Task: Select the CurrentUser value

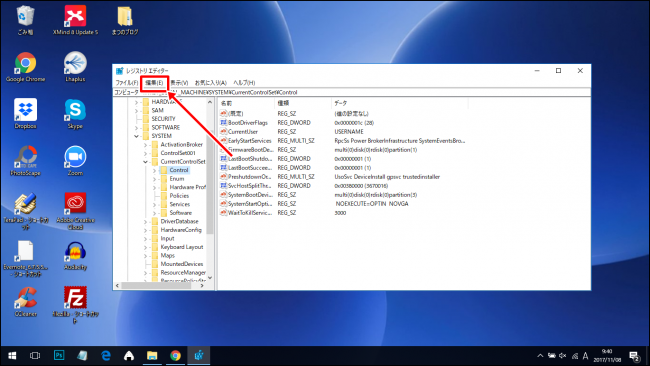Action: tap(243, 132)
